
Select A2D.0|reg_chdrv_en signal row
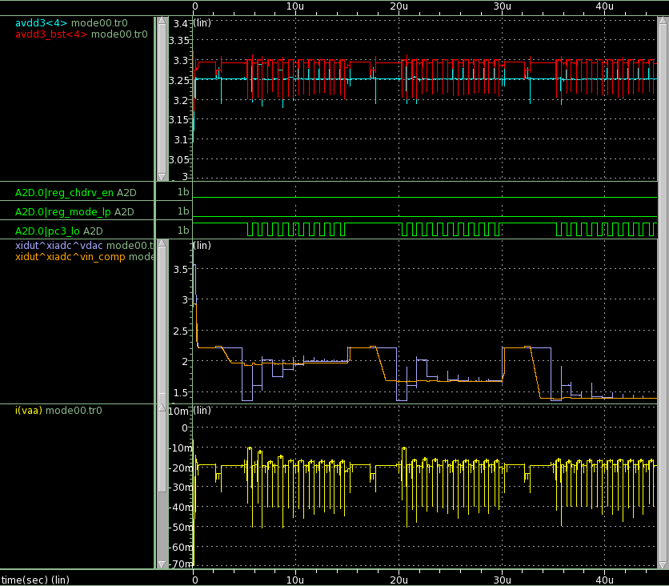tap(77, 192)
